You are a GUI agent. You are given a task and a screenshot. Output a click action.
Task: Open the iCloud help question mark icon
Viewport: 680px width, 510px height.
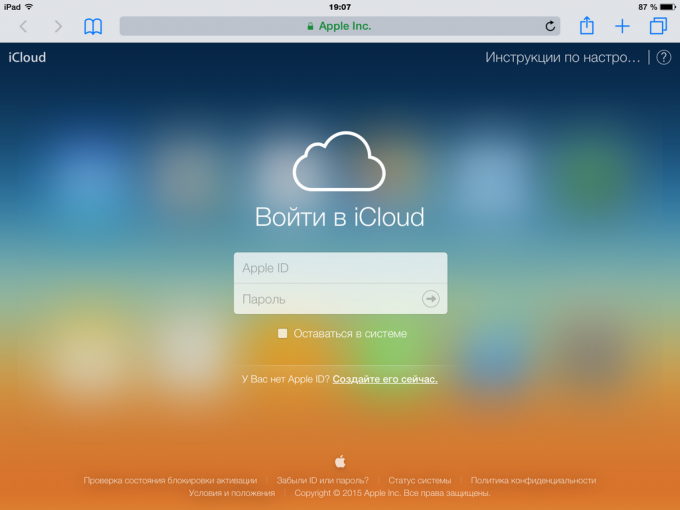(x=664, y=57)
